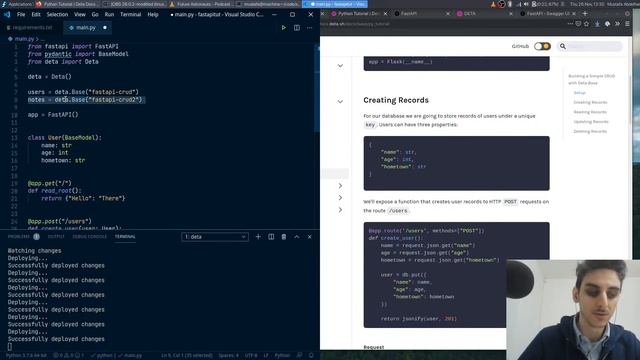Image resolution: width=640 pixels, height=360 pixels.
Task: Click the Pocket save icon
Action: coord(578,24)
